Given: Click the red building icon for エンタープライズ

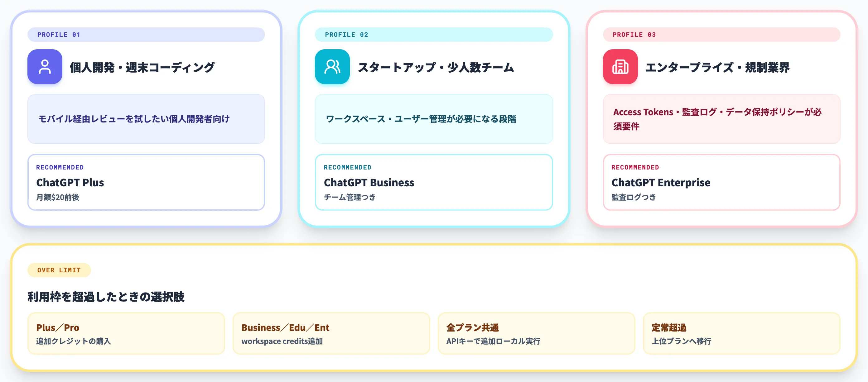Looking at the screenshot, I should pos(620,67).
